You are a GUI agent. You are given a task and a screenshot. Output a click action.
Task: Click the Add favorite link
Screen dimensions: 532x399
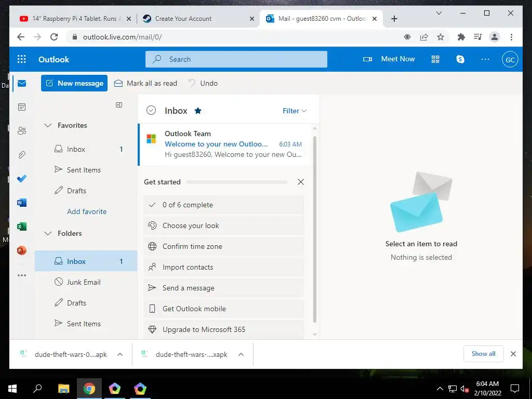tap(87, 211)
